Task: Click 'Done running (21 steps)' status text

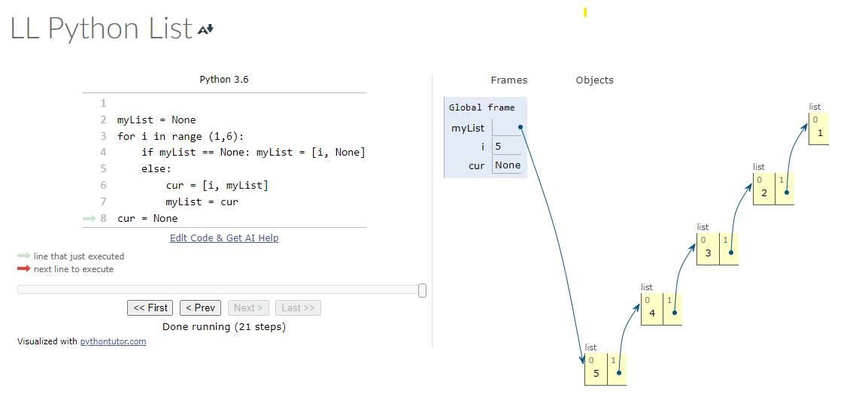Action: click(x=224, y=326)
